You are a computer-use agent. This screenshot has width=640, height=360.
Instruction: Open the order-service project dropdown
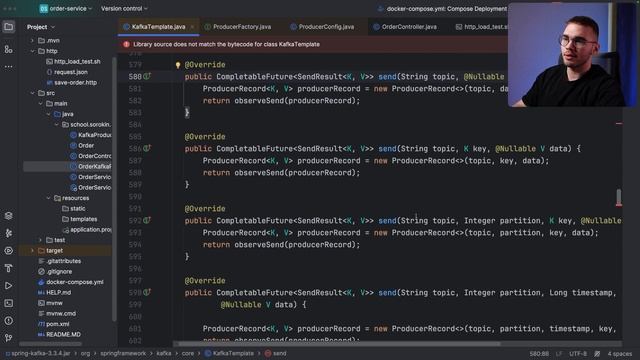tap(66, 9)
